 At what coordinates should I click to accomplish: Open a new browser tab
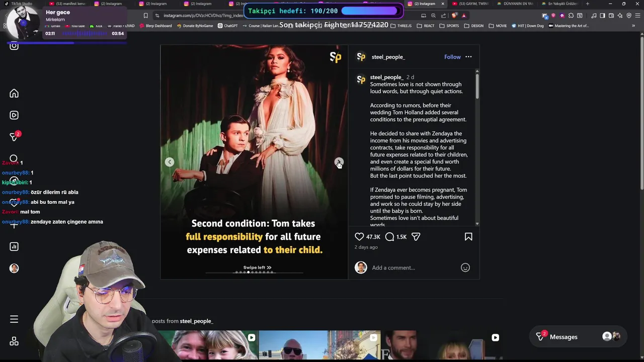coord(588,4)
